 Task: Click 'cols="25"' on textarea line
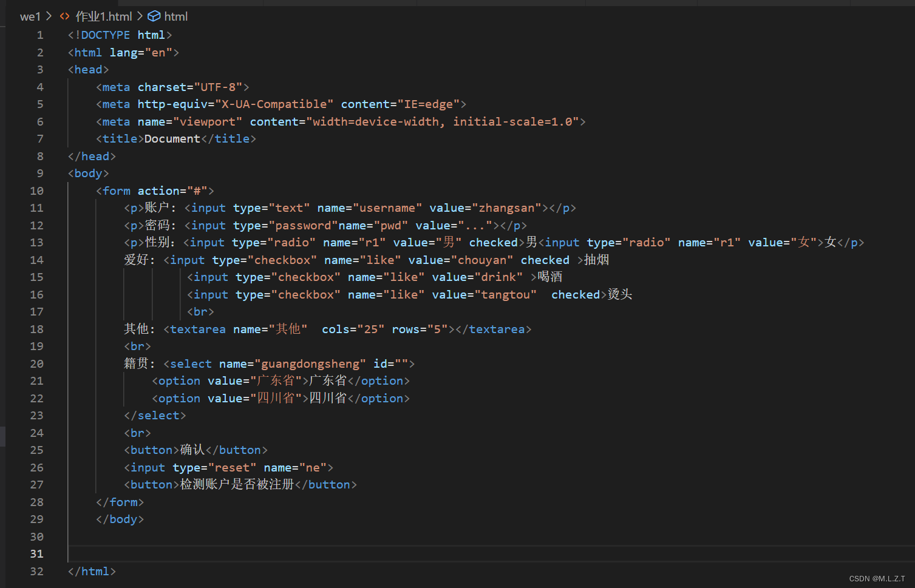(353, 329)
